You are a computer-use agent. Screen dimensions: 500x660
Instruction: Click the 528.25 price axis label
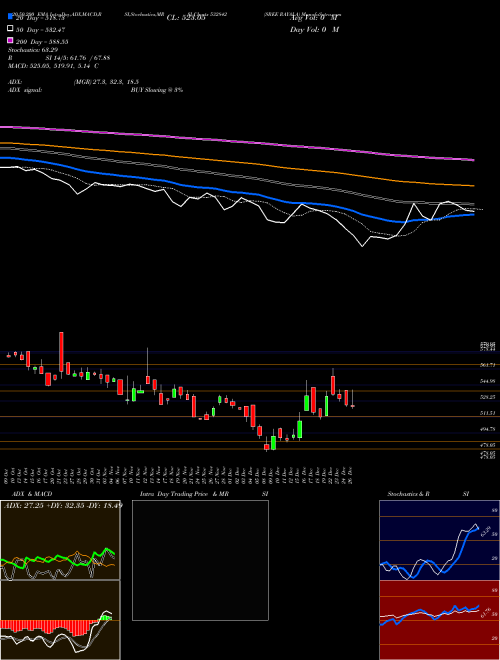(x=489, y=397)
